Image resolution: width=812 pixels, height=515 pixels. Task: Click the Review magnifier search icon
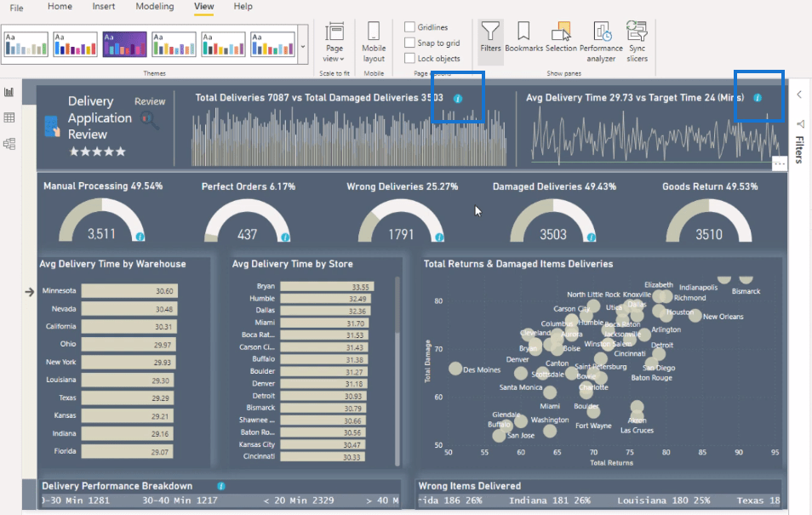click(x=149, y=120)
